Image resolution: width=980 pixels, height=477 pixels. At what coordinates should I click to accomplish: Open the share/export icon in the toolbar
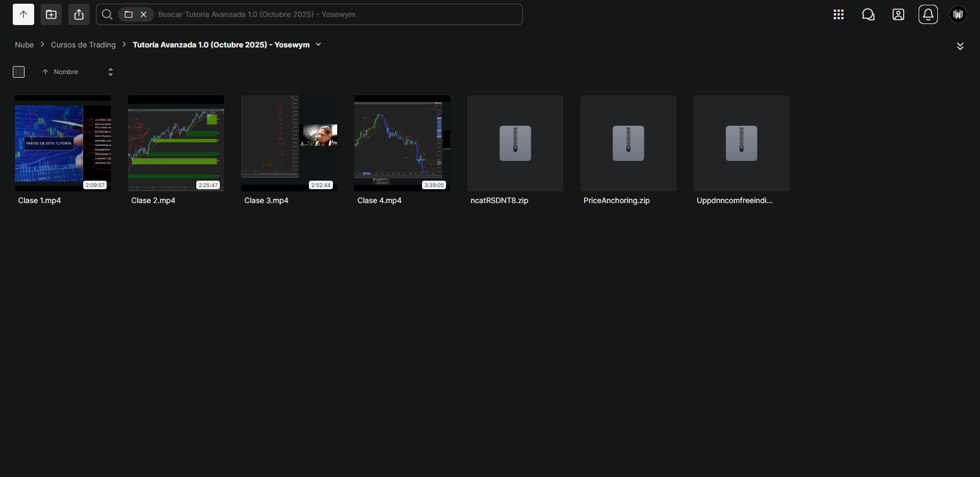click(79, 14)
